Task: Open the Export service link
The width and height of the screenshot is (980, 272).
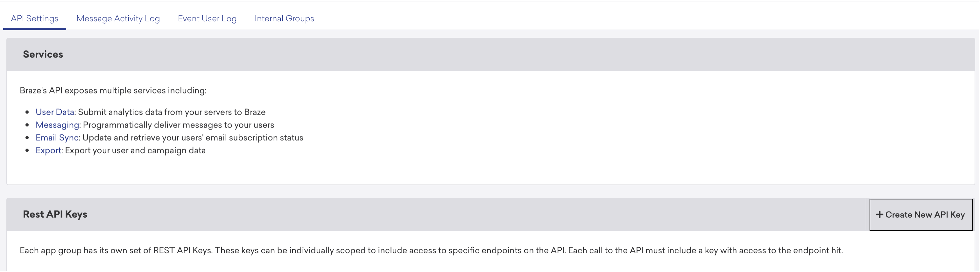Action: pyautogui.click(x=48, y=151)
